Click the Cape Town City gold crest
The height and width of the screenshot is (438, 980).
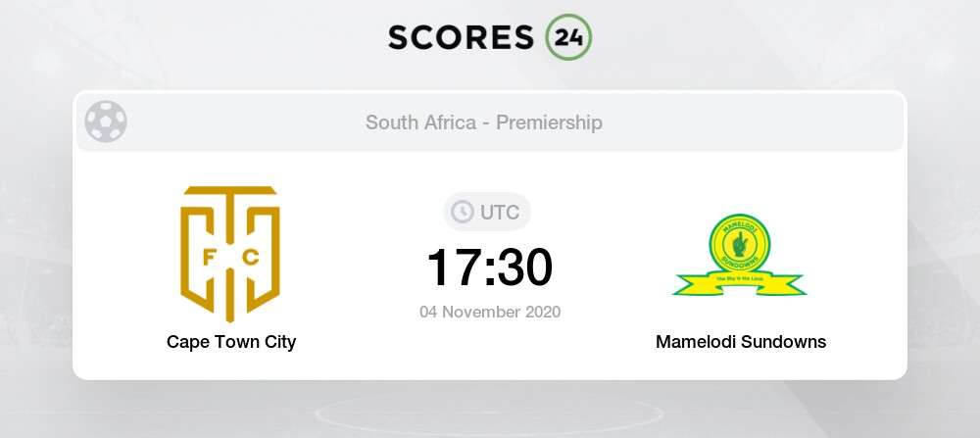(229, 253)
